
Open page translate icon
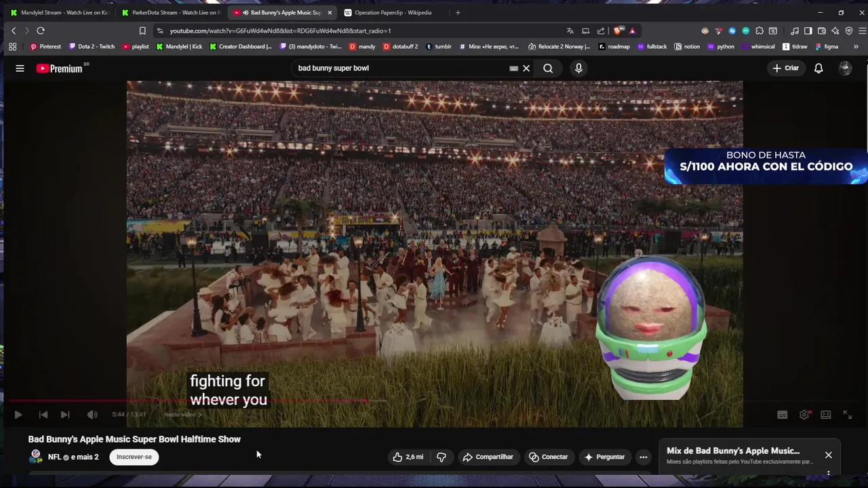click(x=570, y=30)
